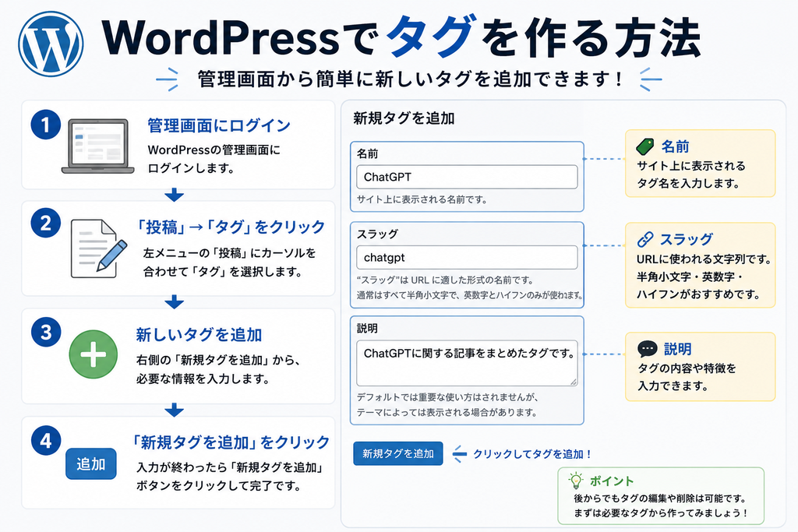The image size is (798, 532).
Task: Click the green tag icon beside 名前
Action: [645, 147]
